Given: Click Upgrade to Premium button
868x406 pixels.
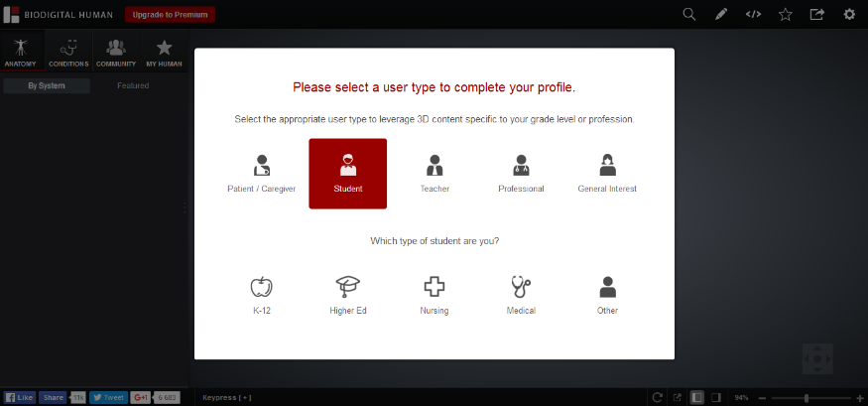Looking at the screenshot, I should pos(170,15).
